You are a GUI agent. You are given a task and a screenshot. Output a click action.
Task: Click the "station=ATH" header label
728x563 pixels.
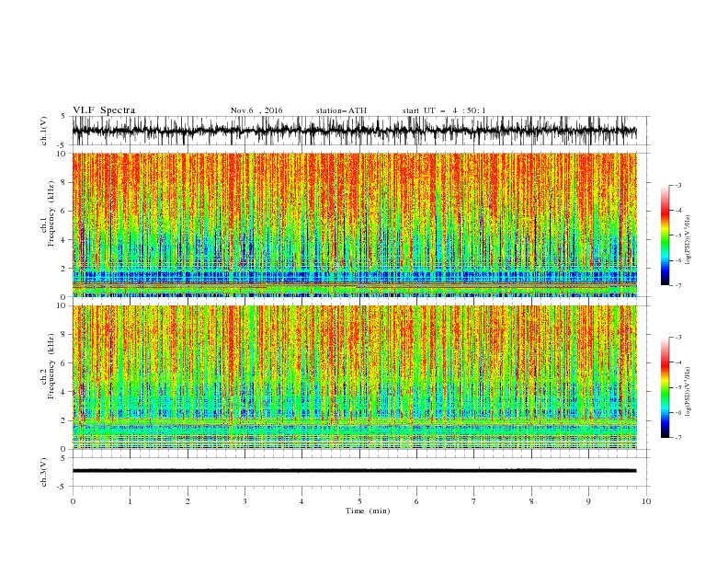341,110
